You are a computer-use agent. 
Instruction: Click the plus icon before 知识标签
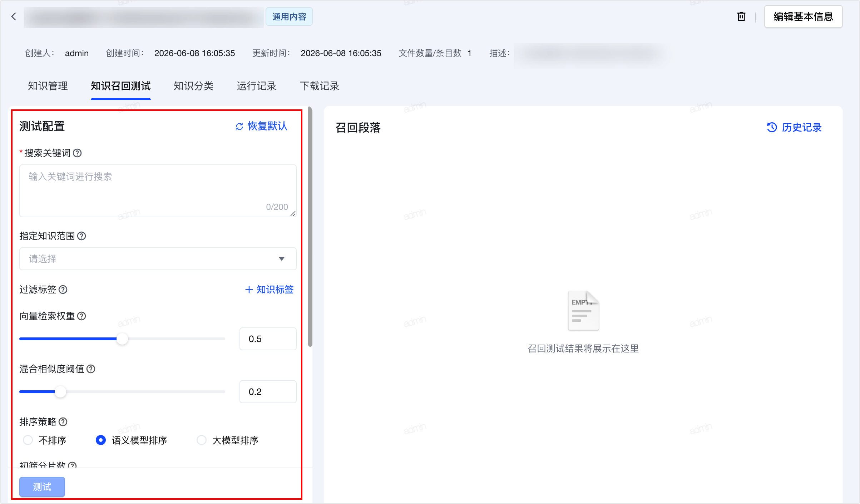click(249, 290)
